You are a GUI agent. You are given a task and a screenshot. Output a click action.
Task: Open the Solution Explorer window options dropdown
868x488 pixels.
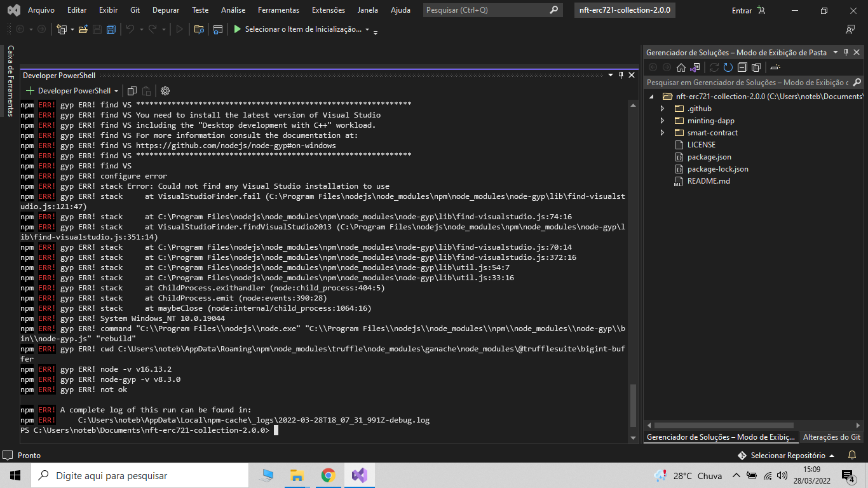[836, 52]
